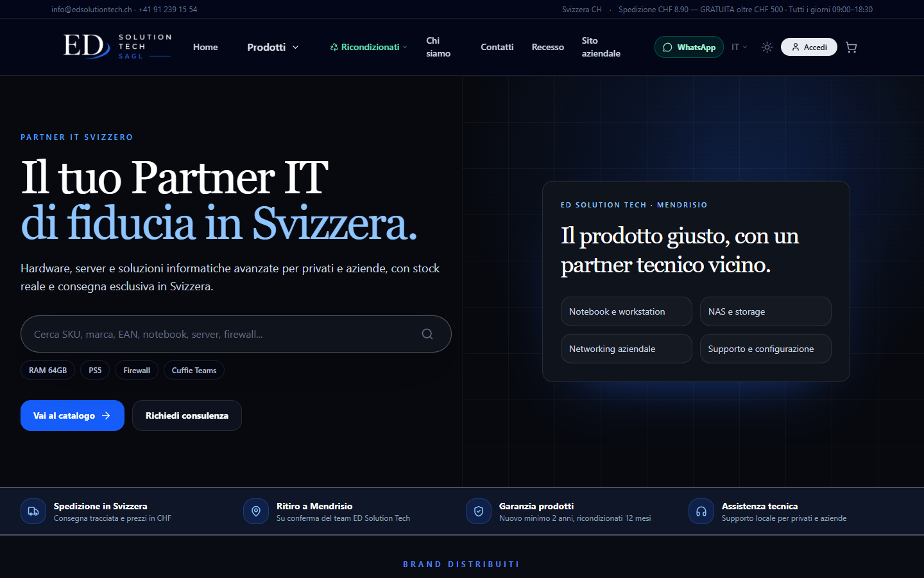924x578 pixels.
Task: Click the Svizzera CH label in top bar
Action: click(x=582, y=10)
